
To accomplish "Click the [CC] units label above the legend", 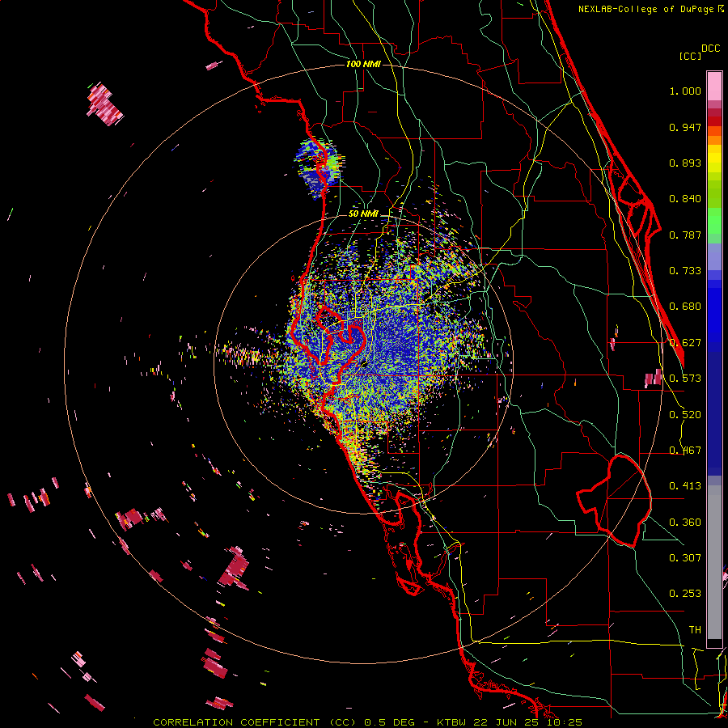I will [x=690, y=56].
